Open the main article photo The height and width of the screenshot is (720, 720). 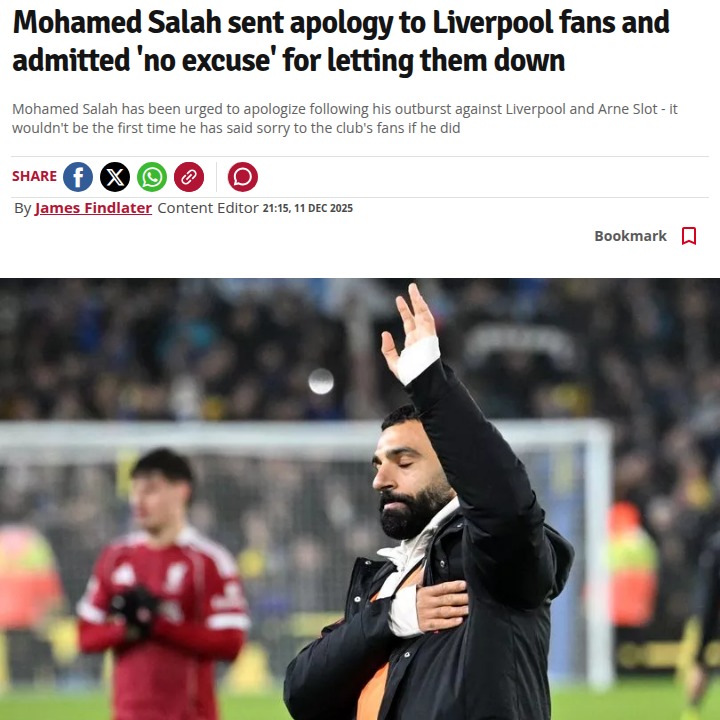(x=360, y=499)
